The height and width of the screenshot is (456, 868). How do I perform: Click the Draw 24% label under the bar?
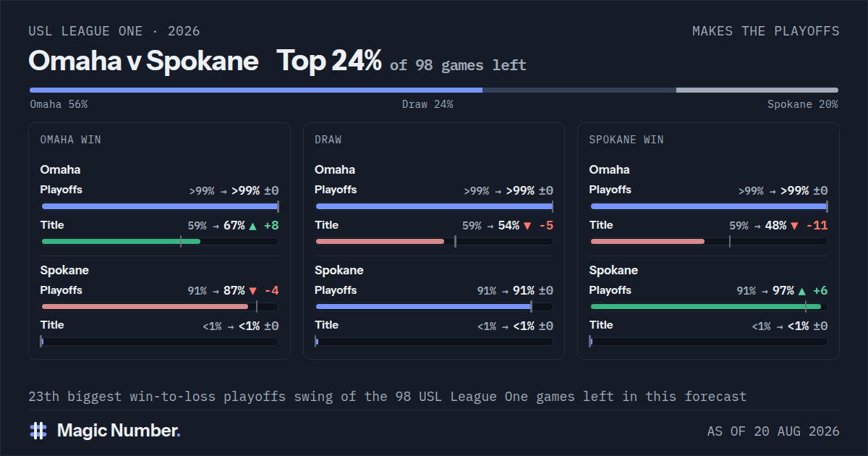[x=427, y=104]
